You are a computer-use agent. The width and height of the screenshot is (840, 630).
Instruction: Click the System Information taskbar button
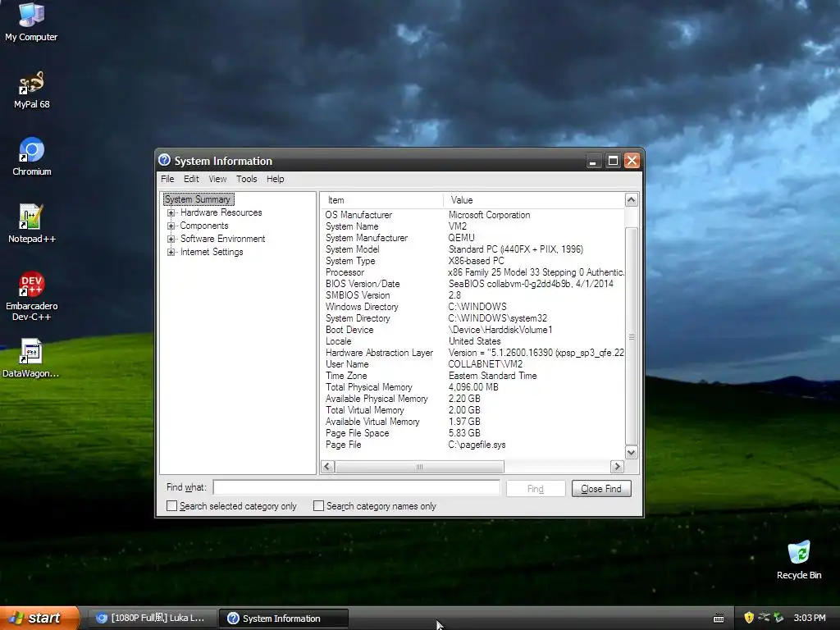tap(284, 618)
